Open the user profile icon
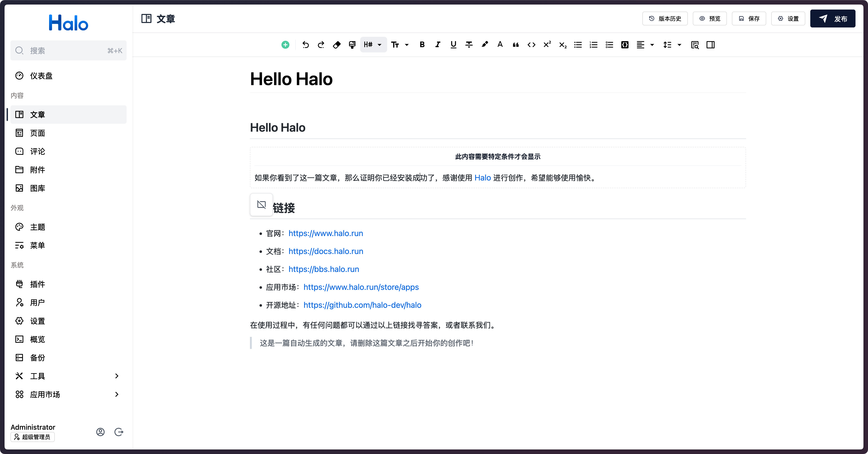 coord(100,432)
